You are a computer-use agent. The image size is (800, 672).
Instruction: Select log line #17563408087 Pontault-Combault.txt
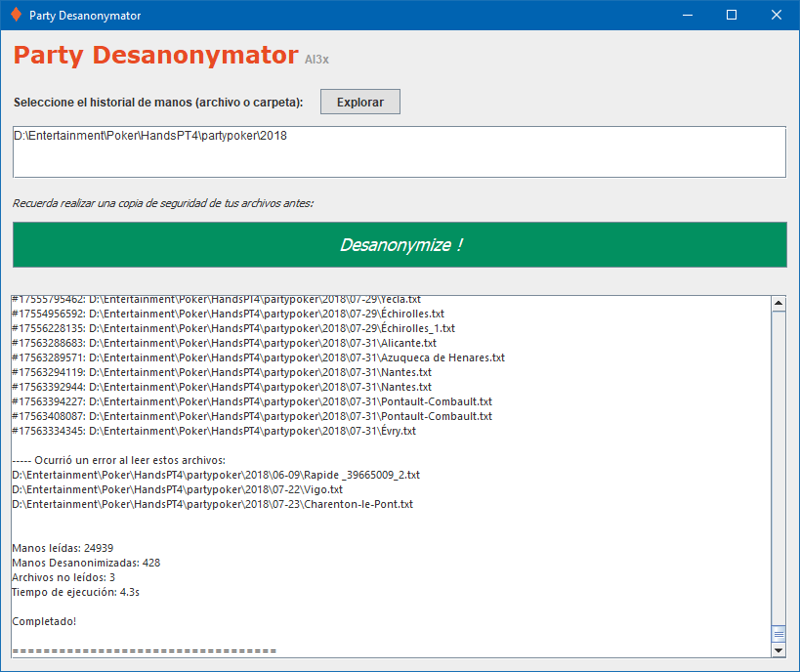[252, 416]
